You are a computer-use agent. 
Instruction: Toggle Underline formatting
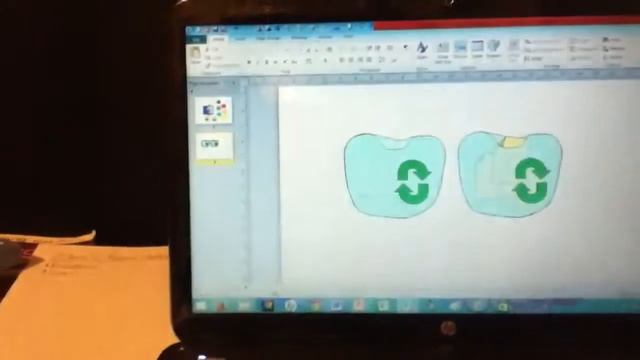[267, 62]
